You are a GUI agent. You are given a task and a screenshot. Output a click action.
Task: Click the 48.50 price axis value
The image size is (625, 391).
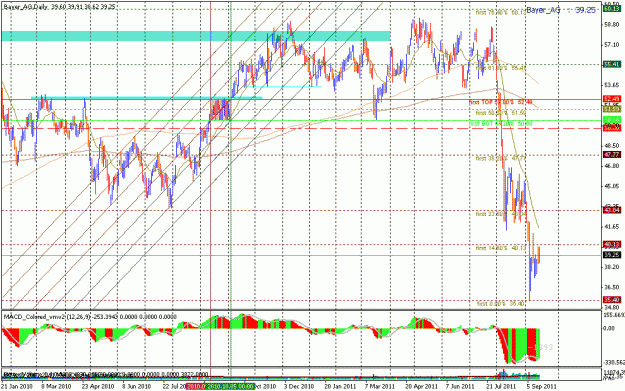coord(612,146)
